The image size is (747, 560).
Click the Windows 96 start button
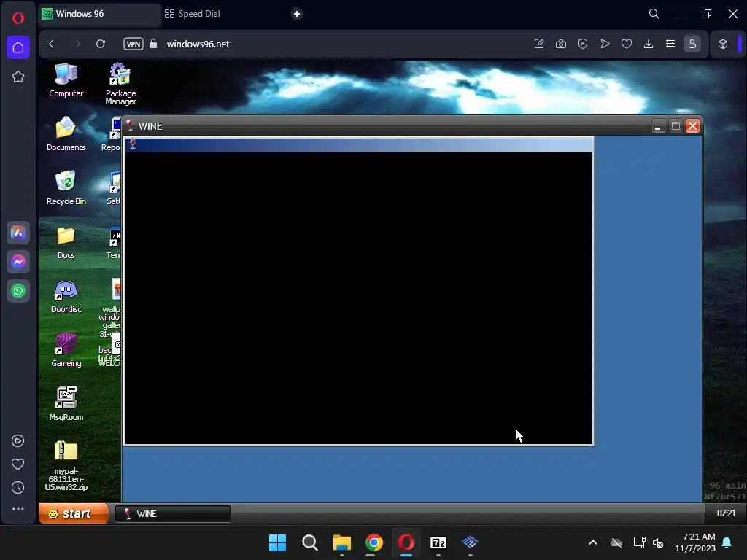pos(74,513)
